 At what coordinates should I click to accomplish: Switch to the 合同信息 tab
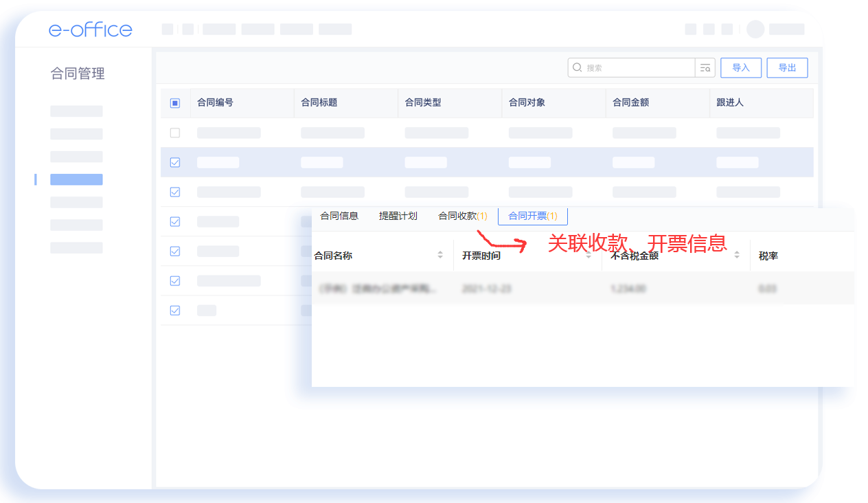tap(339, 216)
